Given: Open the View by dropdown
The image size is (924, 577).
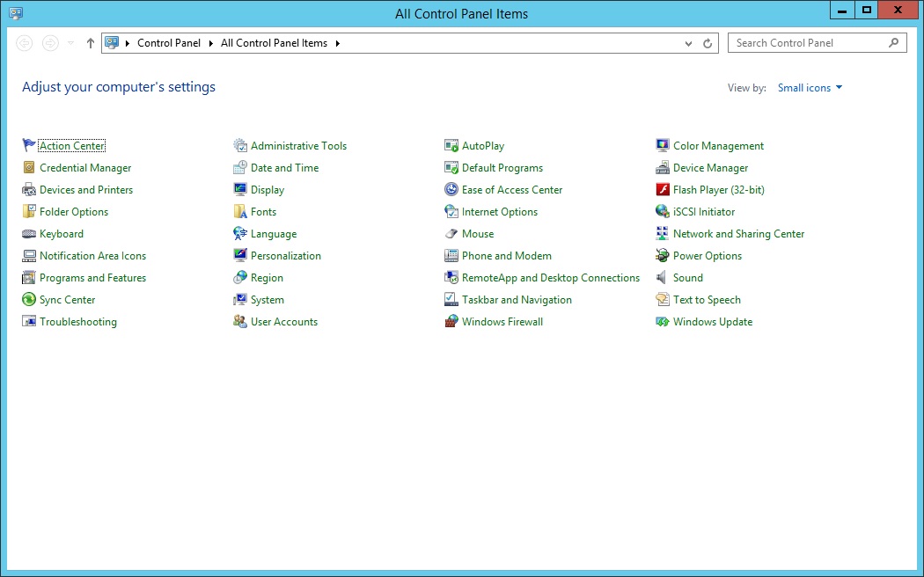Looking at the screenshot, I should pyautogui.click(x=809, y=87).
